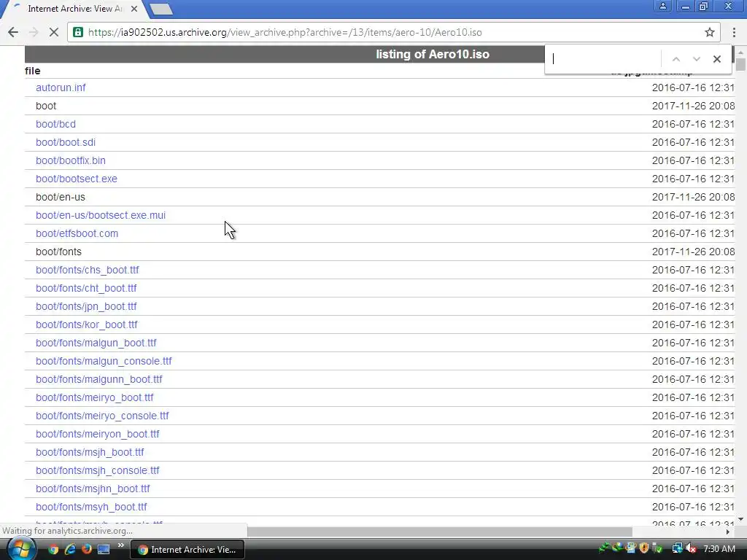Expand quick launch overflow chevron
The width and height of the screenshot is (747, 560).
pos(120,545)
